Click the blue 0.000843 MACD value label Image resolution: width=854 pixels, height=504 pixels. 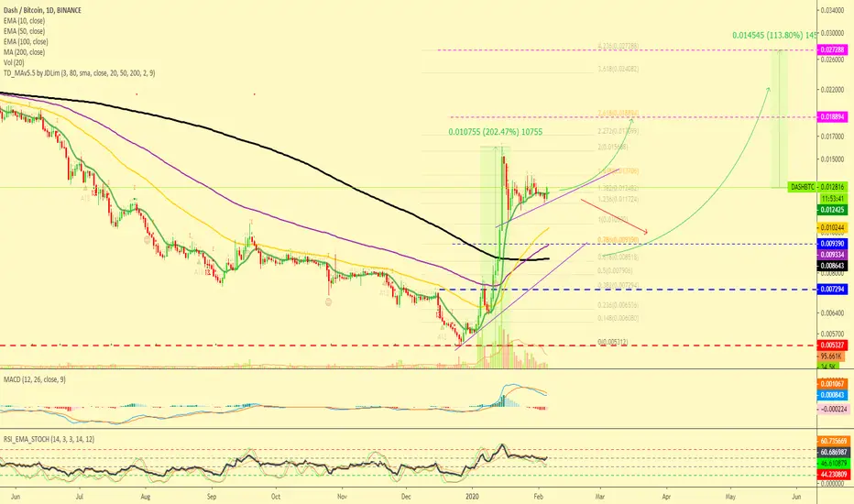point(833,396)
